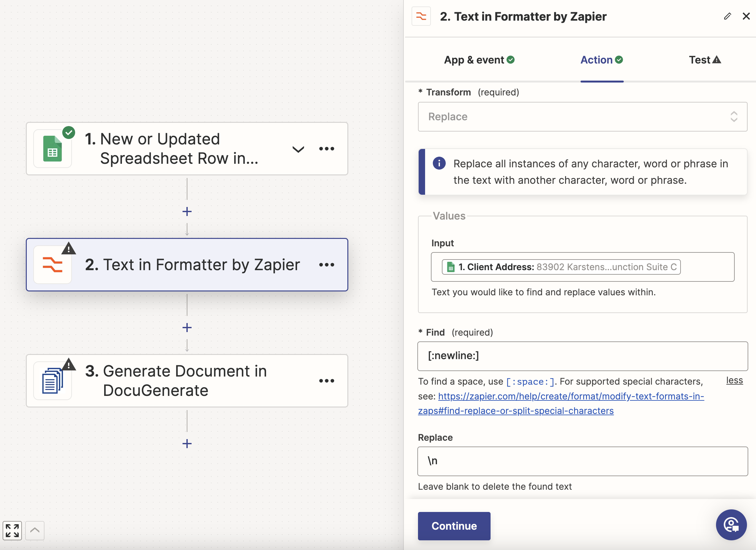Click the Replace input field with \n
This screenshot has height=550, width=756.
pos(582,461)
